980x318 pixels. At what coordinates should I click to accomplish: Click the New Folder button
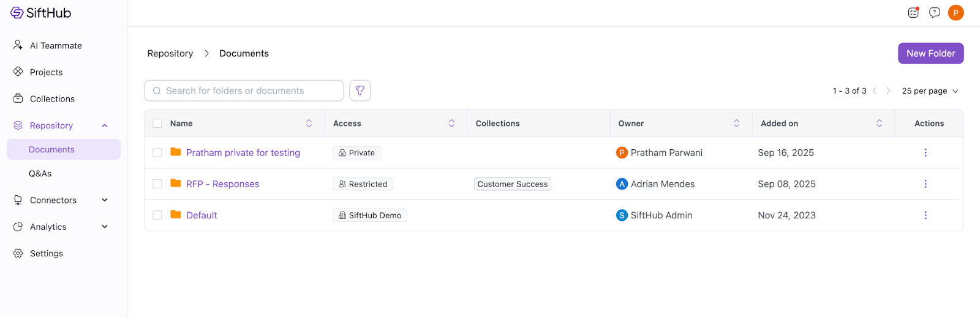pos(930,53)
